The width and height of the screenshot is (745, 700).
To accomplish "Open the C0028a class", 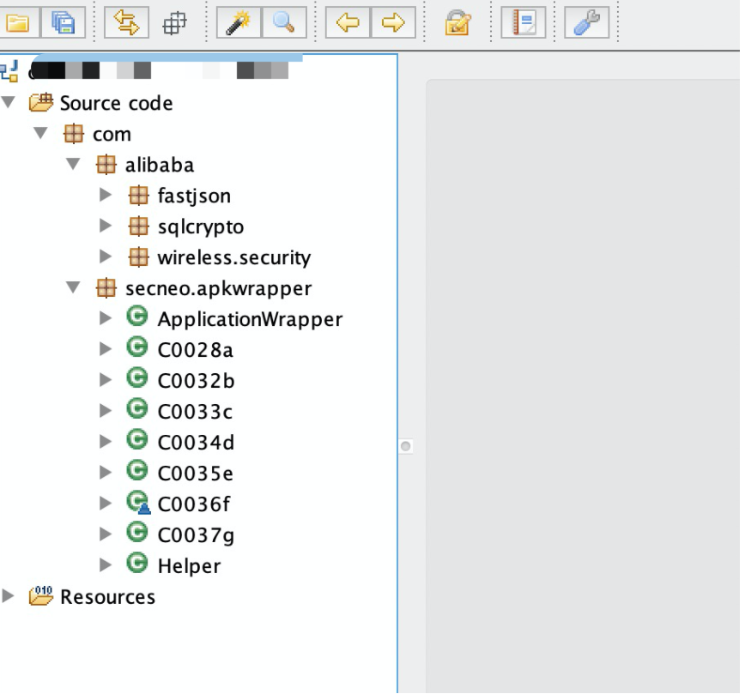I will (196, 350).
